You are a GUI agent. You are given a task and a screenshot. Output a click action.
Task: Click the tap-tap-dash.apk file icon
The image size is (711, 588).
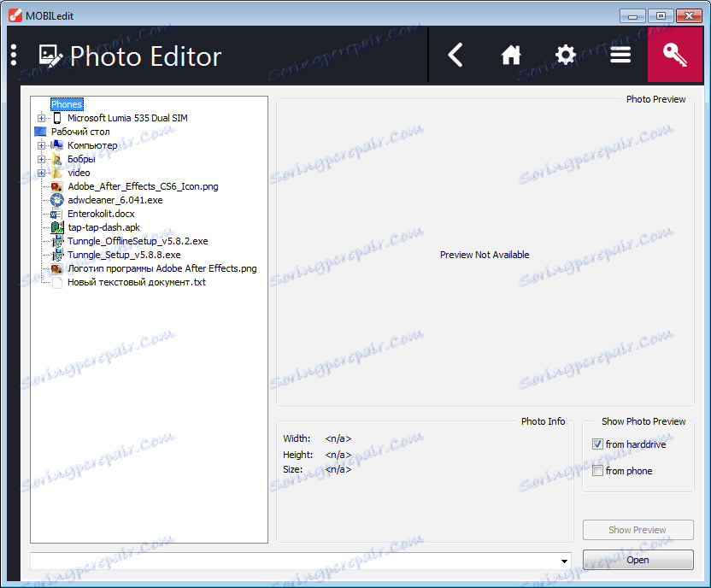pyautogui.click(x=57, y=227)
